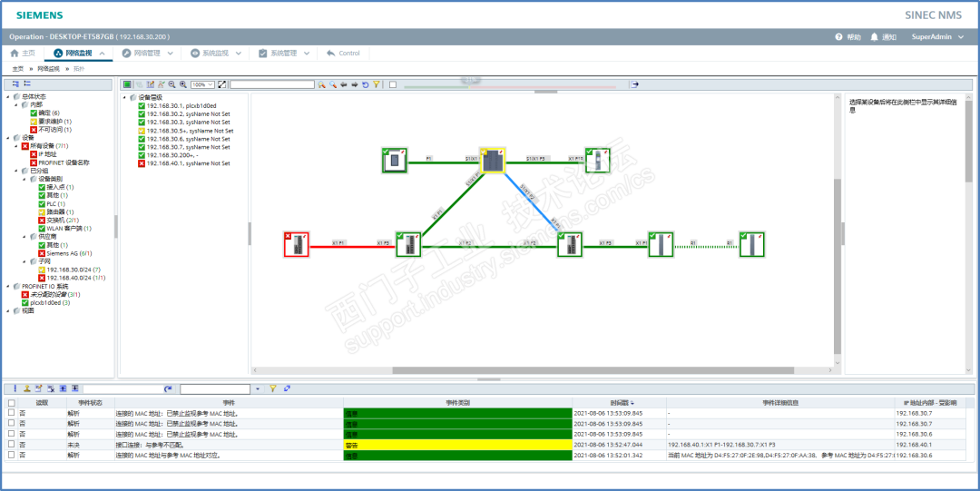Collapse the PROFINET IO 系统 tree node
Image resolution: width=980 pixels, height=491 pixels.
pos(8,286)
